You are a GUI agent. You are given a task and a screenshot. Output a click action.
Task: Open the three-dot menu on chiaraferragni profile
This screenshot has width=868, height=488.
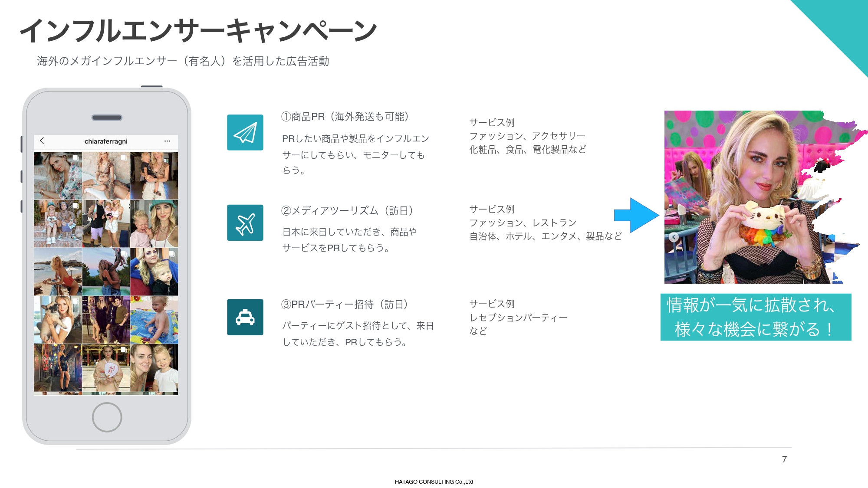tap(167, 141)
